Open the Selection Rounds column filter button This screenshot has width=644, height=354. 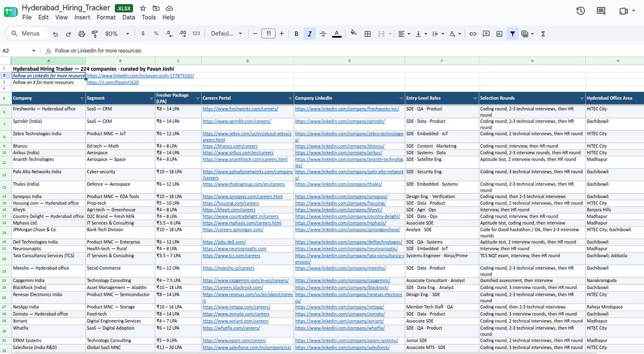tap(581, 99)
